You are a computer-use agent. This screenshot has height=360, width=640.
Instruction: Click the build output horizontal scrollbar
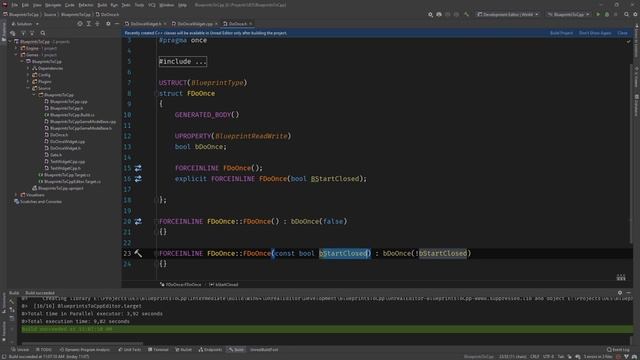[x=82, y=343]
